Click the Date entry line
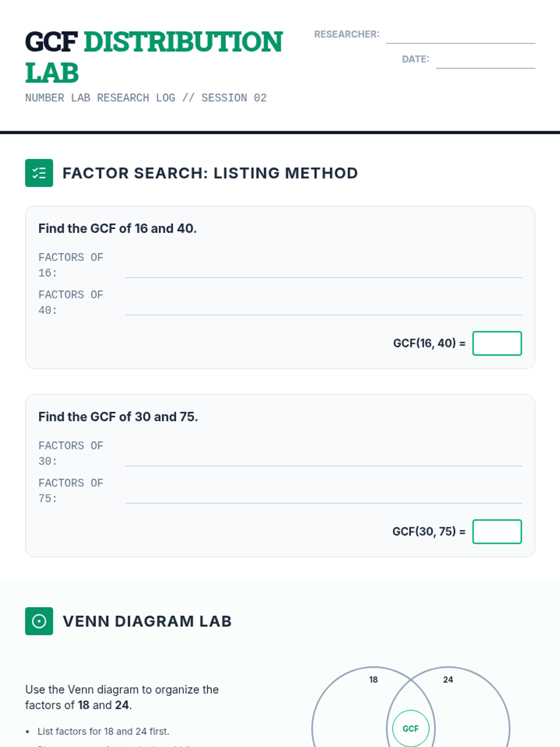 (485, 62)
